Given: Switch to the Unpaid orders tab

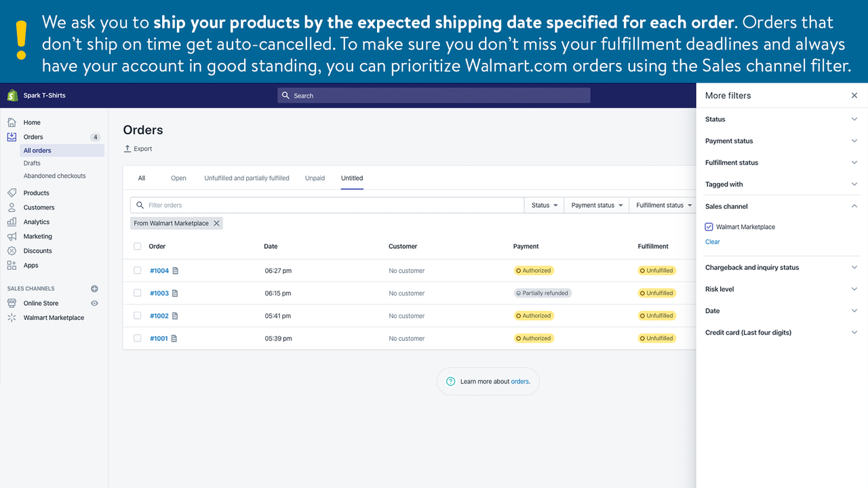Looking at the screenshot, I should coord(315,178).
